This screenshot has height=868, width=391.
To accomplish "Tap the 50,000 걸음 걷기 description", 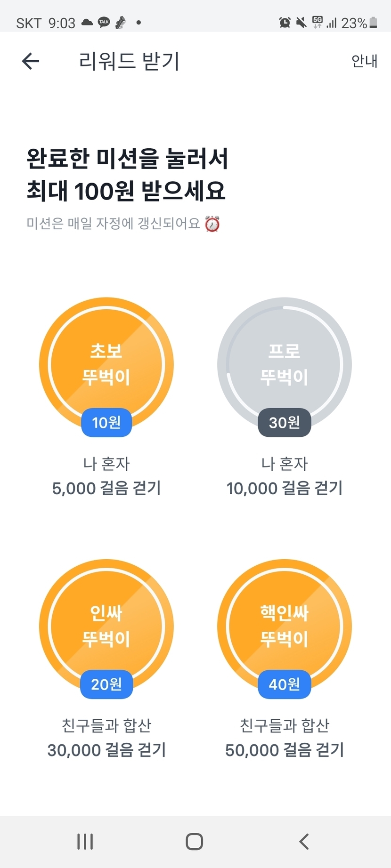I will [284, 750].
